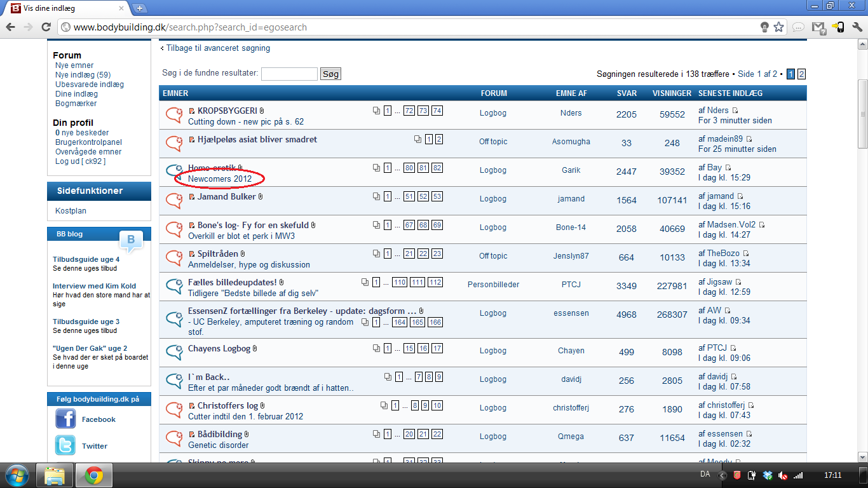Open KROPSBYGGERI thread page 74
868x488 pixels.
(x=437, y=111)
